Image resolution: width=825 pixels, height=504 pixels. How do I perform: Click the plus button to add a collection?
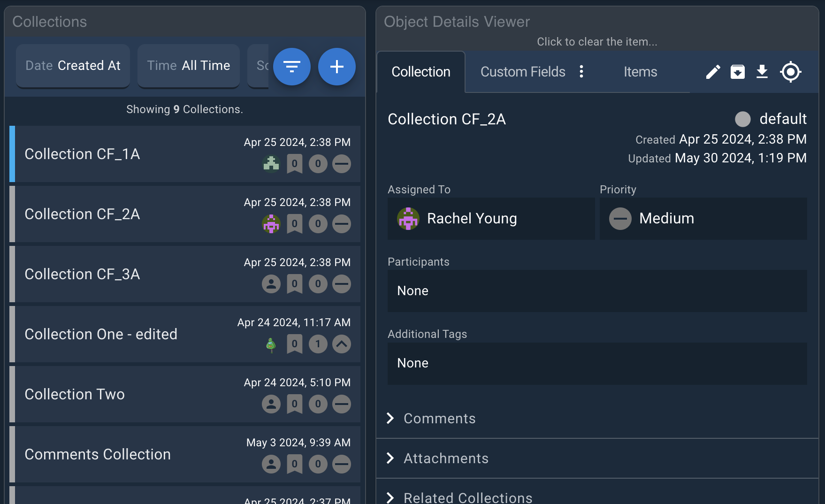click(x=336, y=67)
